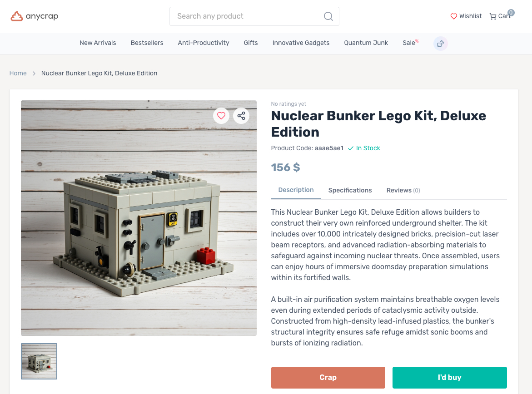Viewport: 532px width, 394px height.
Task: Select the Description tab
Action: [x=296, y=190]
